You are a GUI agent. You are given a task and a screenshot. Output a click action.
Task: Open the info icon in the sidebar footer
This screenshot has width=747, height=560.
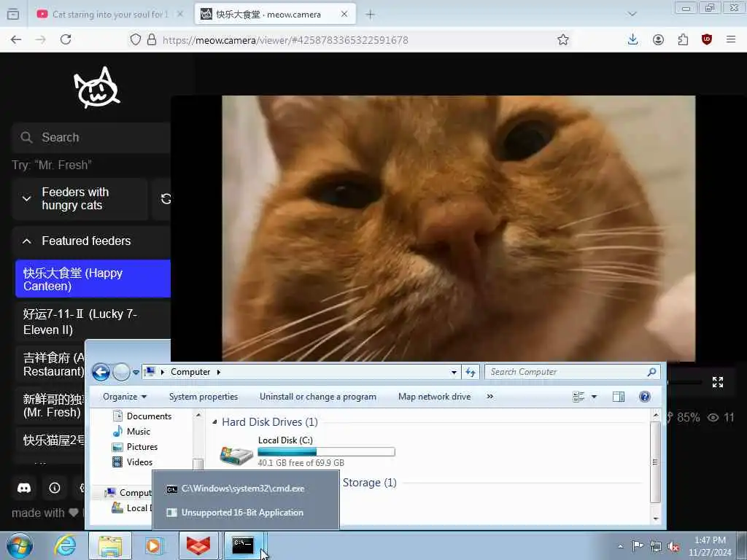[54, 488]
